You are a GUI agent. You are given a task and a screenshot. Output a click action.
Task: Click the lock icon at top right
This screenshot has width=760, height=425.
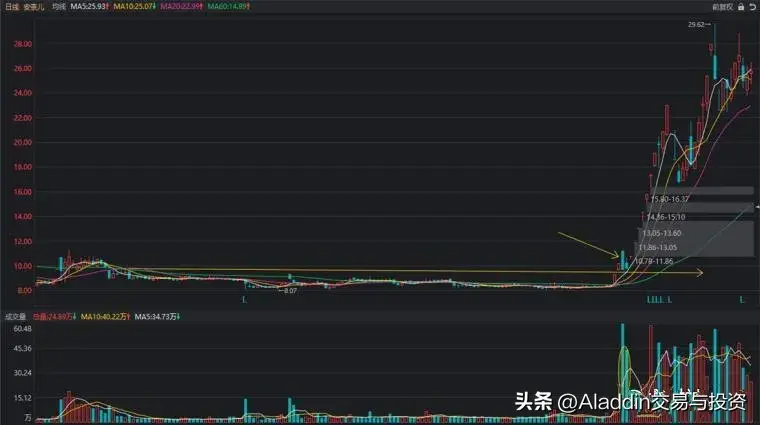(x=741, y=7)
